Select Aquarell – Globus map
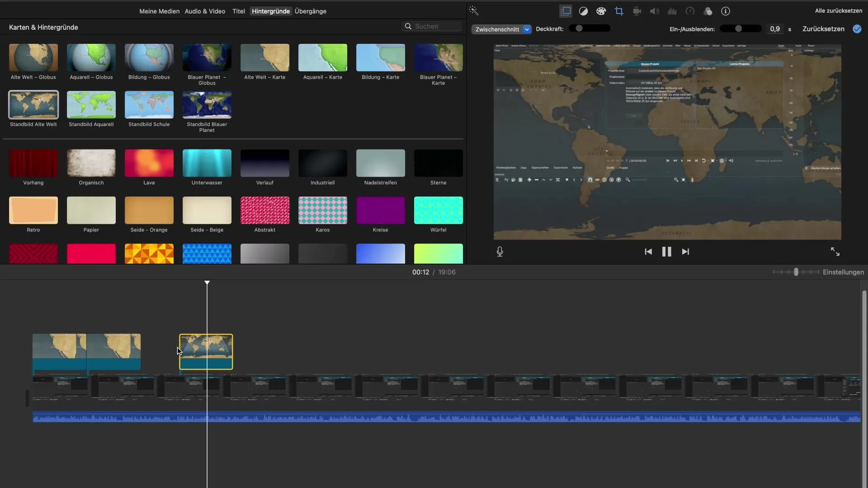The image size is (868, 488). coord(91,57)
